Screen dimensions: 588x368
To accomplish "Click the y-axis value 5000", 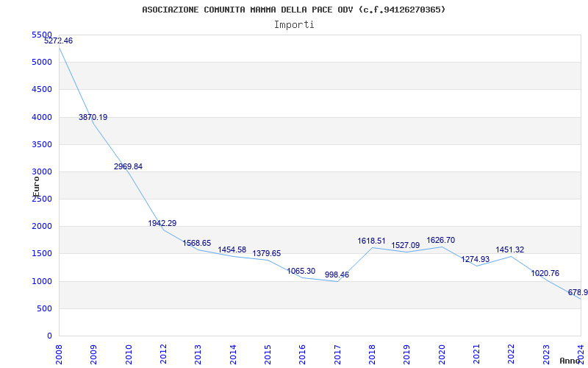I will [42, 62].
